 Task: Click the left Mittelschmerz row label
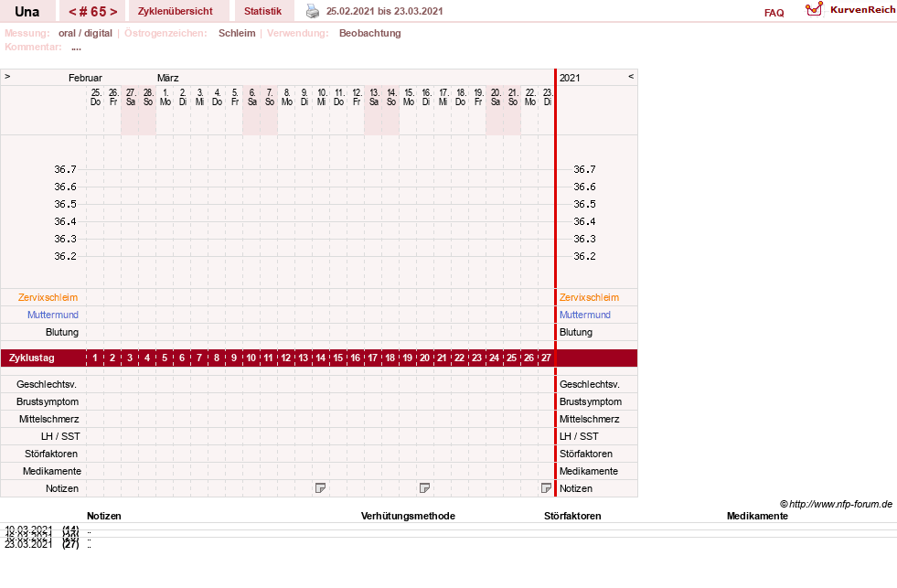coord(48,419)
